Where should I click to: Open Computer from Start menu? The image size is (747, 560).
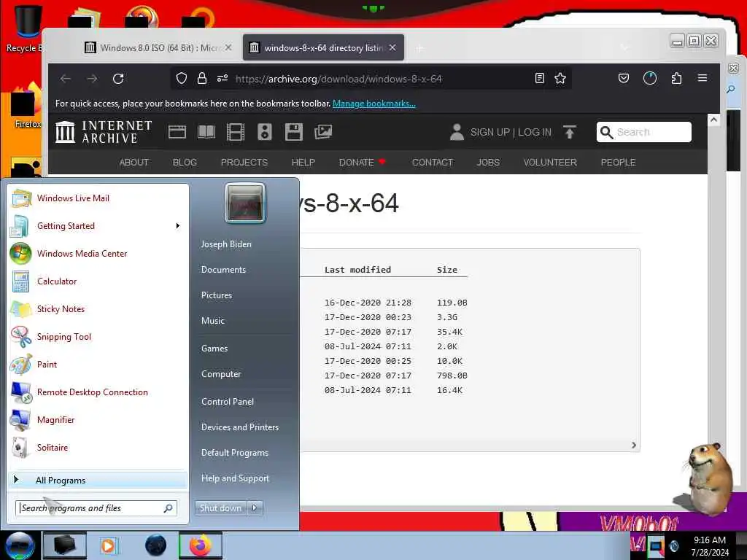(221, 374)
